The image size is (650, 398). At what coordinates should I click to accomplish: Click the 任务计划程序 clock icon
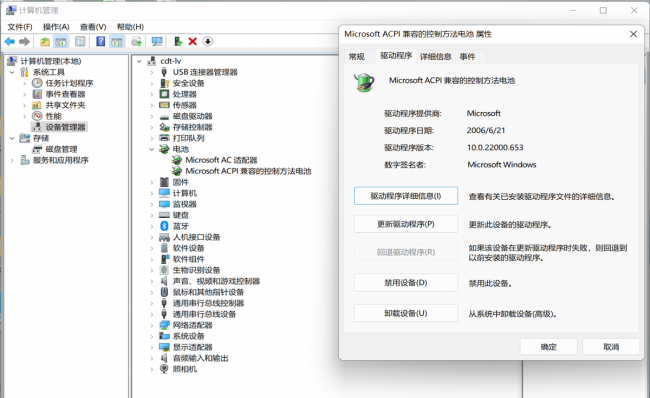pyautogui.click(x=37, y=83)
